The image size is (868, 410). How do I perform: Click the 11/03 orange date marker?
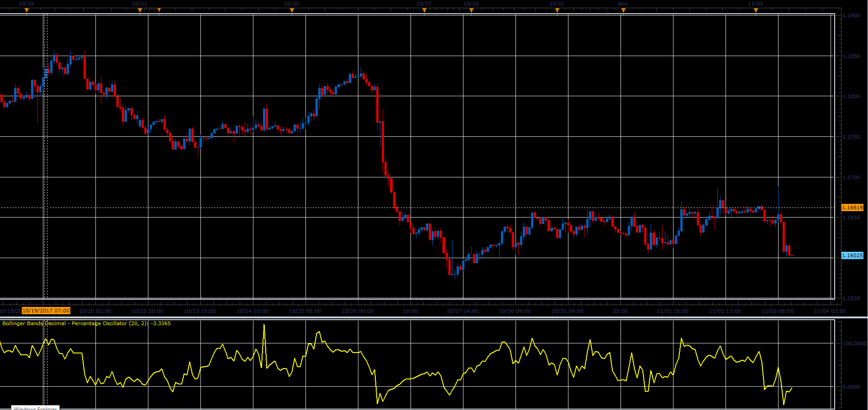[756, 10]
